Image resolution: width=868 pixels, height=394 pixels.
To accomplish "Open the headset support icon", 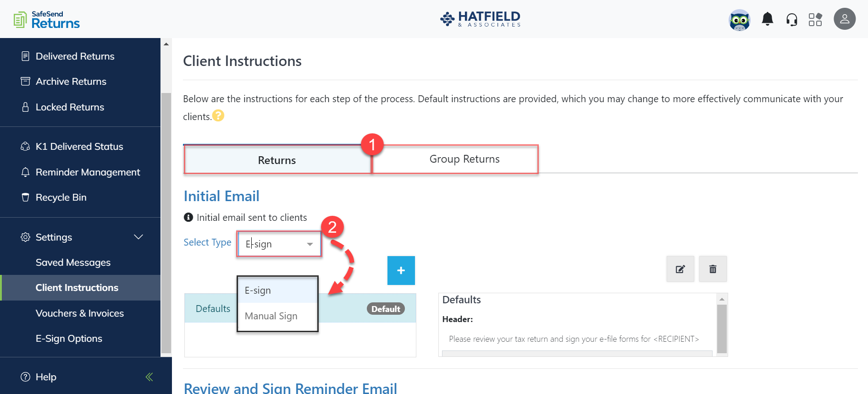I will pyautogui.click(x=792, y=19).
